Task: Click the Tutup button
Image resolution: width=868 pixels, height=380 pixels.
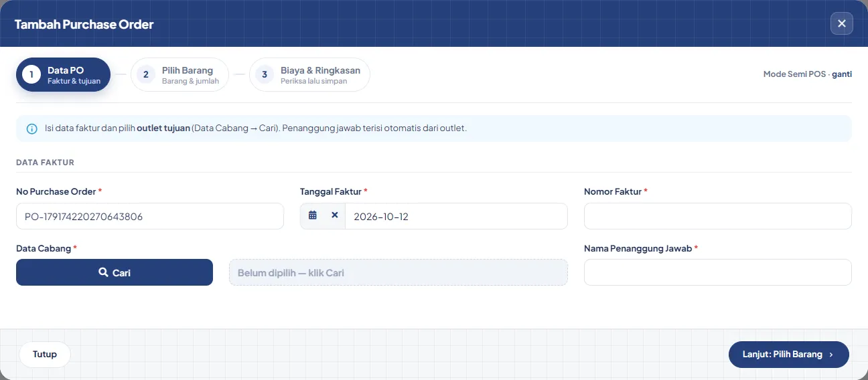Action: 45,355
